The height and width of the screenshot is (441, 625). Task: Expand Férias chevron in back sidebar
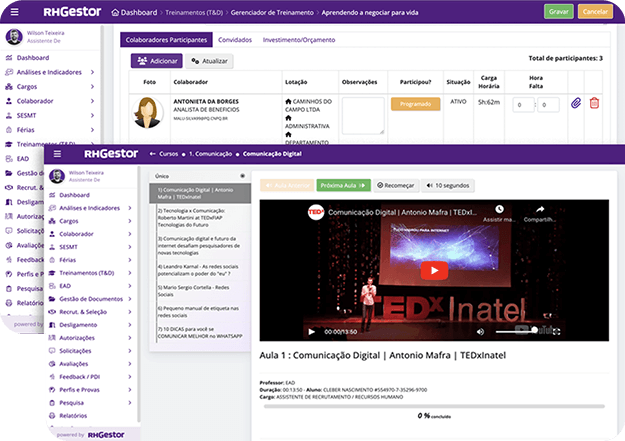[x=92, y=130]
